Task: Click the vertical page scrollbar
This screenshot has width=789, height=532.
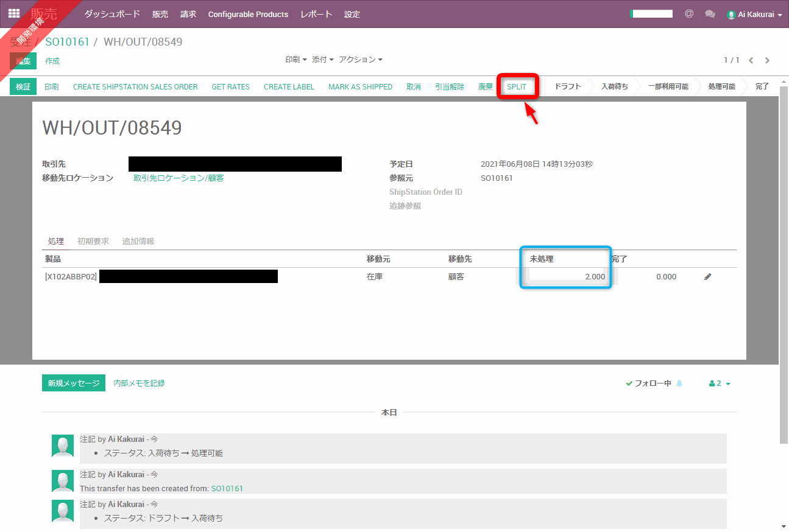Action: point(784,274)
